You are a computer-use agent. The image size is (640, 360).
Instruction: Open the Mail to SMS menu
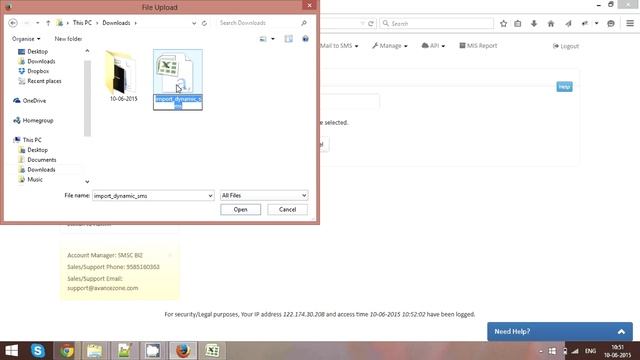[x=339, y=46]
